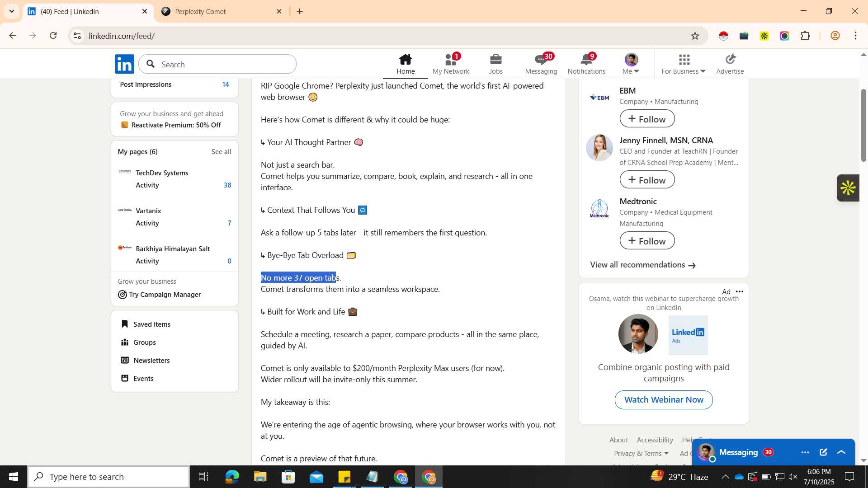Open Privacy & Terms dropdown

pos(641,453)
